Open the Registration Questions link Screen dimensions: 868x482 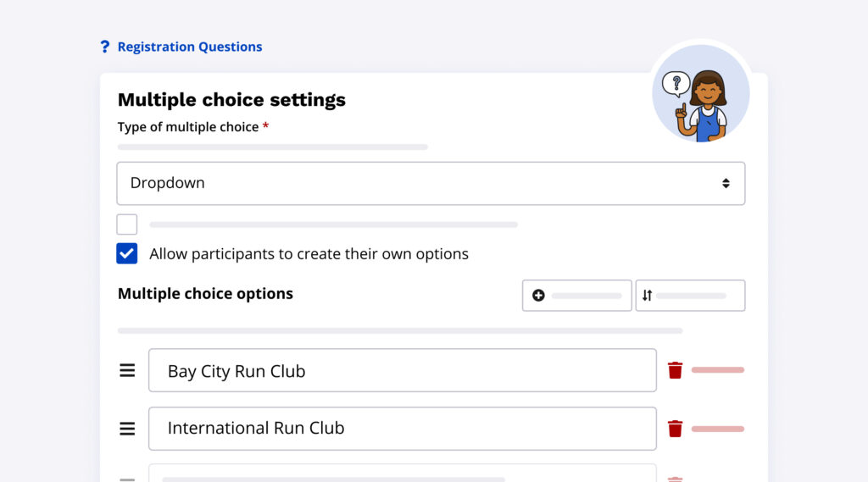coord(189,47)
